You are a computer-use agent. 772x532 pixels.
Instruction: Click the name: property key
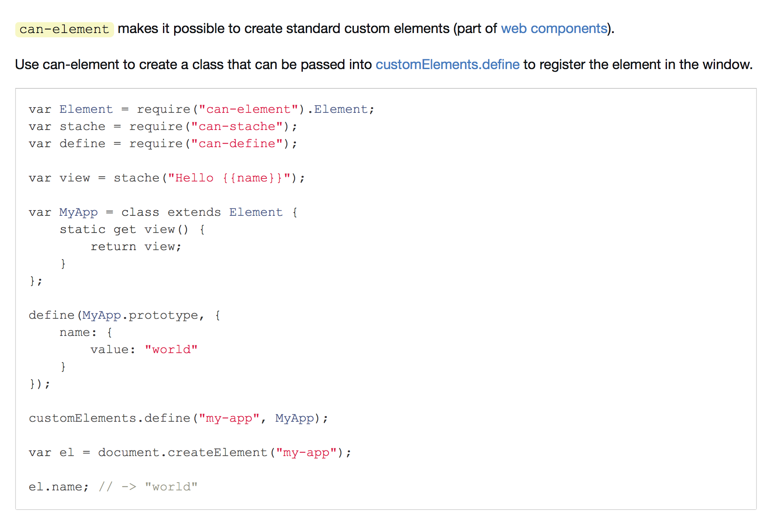pyautogui.click(x=78, y=332)
